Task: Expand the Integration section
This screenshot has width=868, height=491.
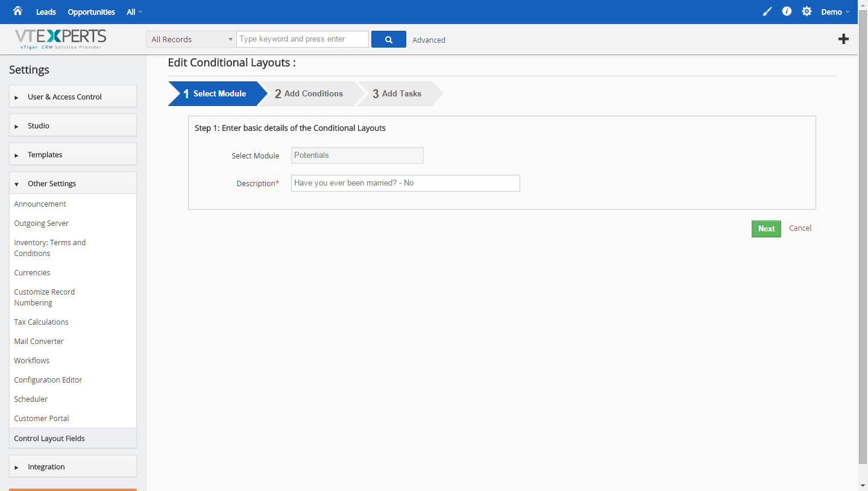Action: (73, 466)
